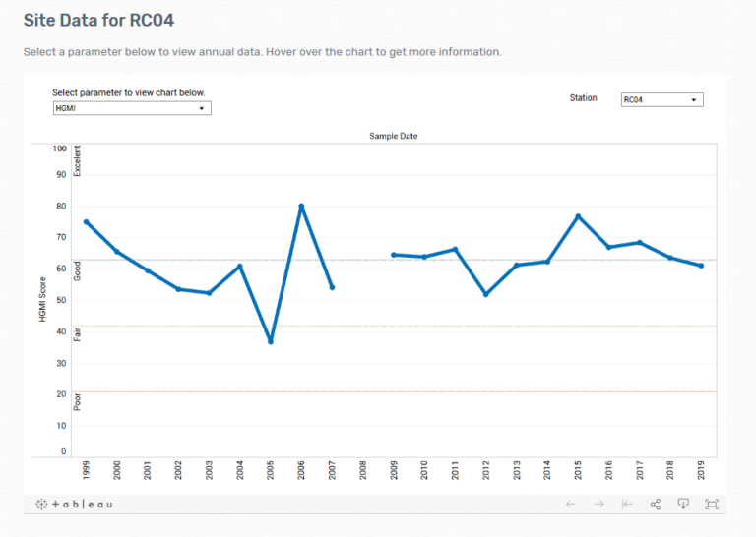Click the redo arrow in Tableau toolbar
The image size is (756, 537).
click(598, 505)
